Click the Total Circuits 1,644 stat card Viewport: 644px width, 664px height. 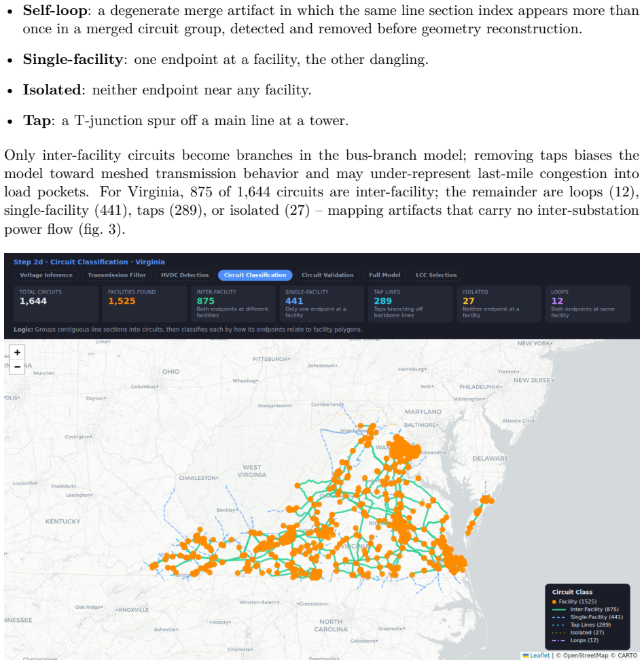point(56,304)
